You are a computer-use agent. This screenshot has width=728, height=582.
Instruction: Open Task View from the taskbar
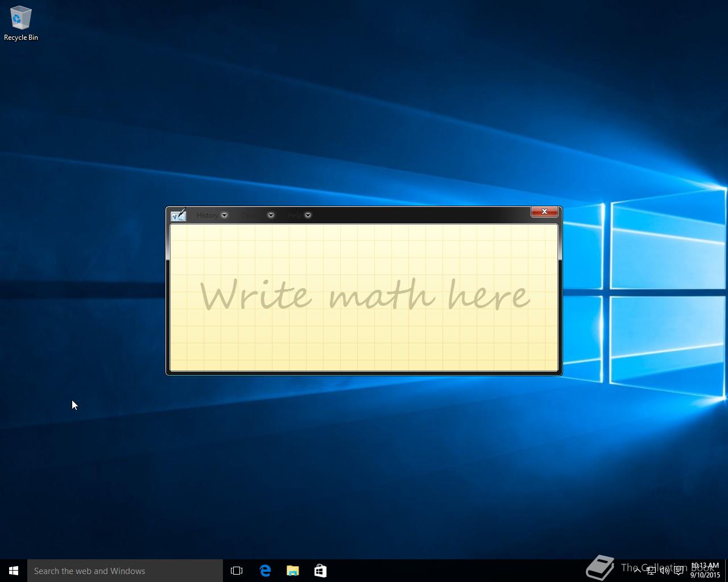[237, 571]
